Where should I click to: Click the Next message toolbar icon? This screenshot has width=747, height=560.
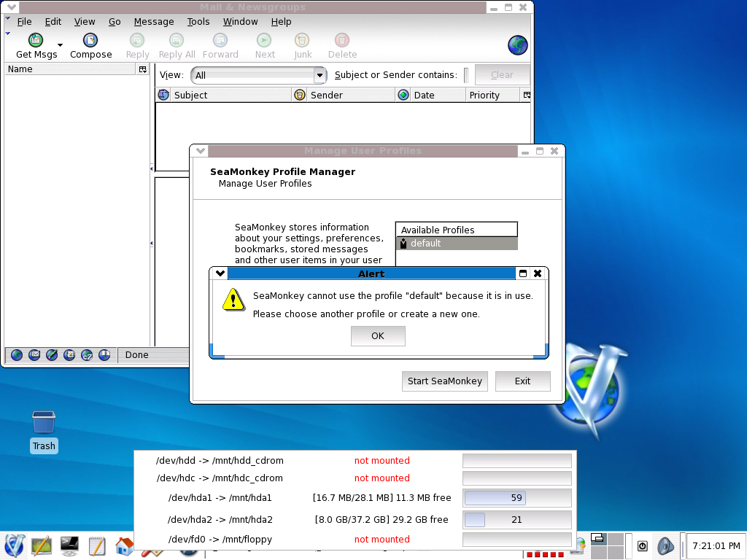coord(264,41)
